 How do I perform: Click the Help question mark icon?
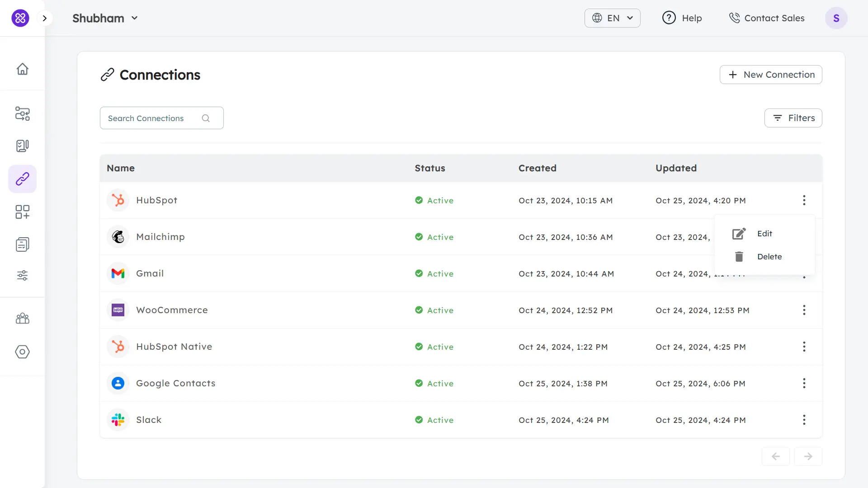tap(669, 18)
